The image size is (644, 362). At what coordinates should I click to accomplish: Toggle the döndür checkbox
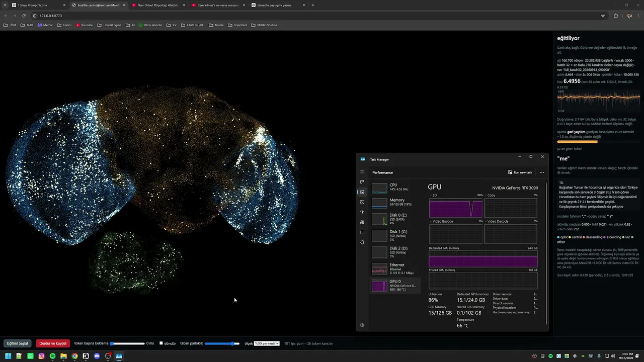(x=161, y=343)
